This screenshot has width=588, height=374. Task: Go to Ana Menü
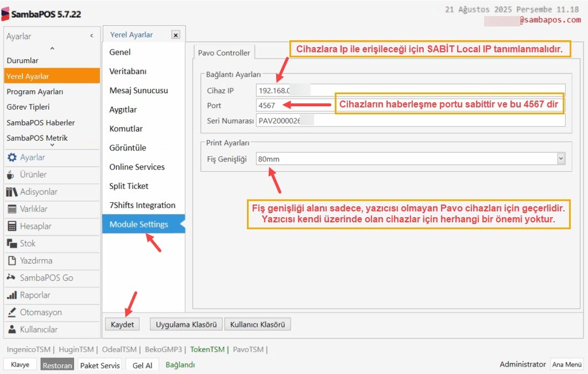pyautogui.click(x=567, y=364)
